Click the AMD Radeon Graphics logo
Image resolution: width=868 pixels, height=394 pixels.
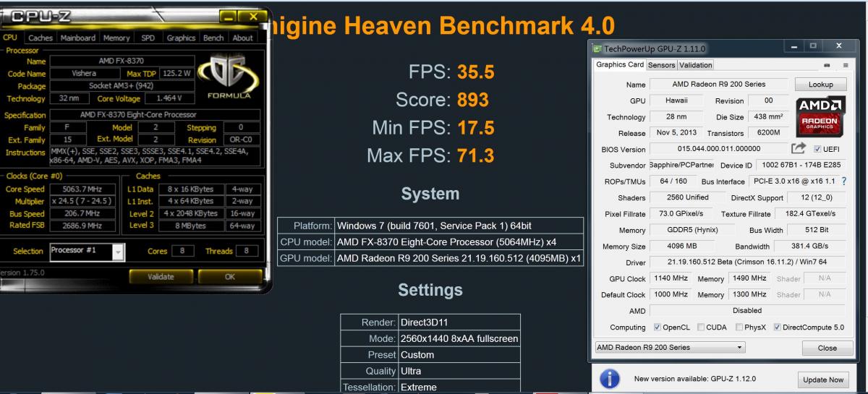821,116
